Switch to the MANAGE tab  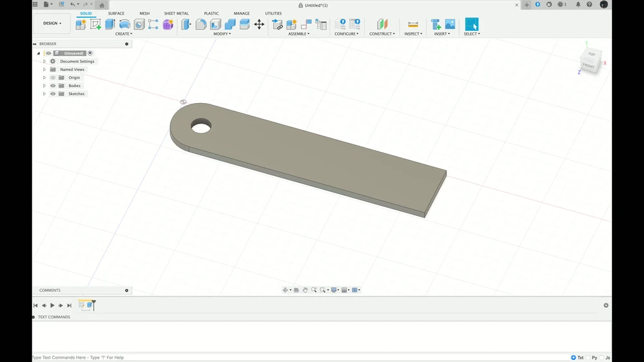[241, 13]
